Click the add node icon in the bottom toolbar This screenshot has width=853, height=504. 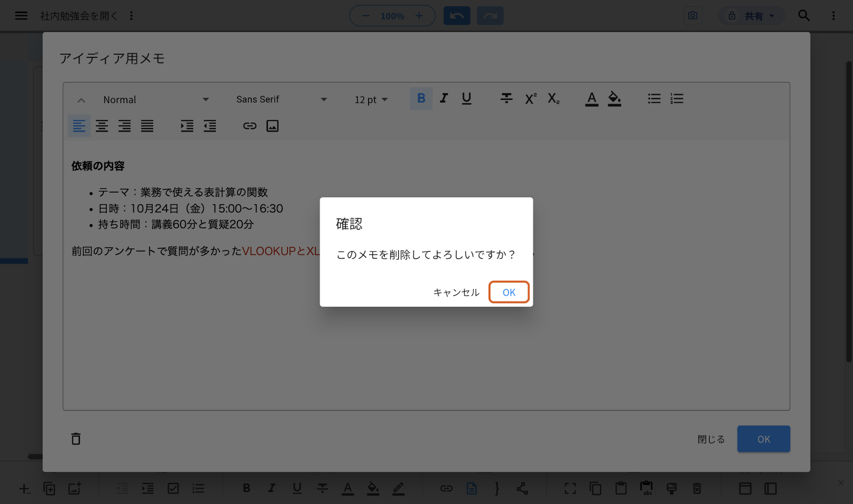[x=25, y=489]
